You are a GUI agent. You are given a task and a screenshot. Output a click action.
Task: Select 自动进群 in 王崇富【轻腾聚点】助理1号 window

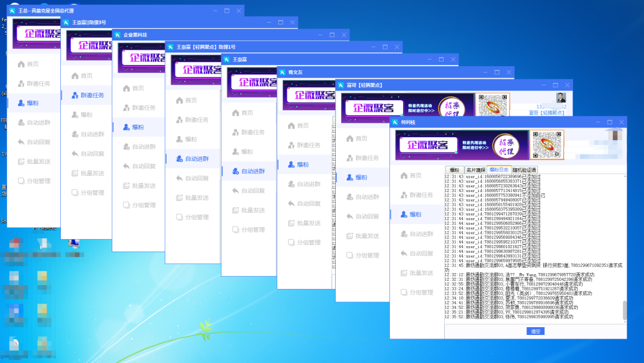[192, 159]
